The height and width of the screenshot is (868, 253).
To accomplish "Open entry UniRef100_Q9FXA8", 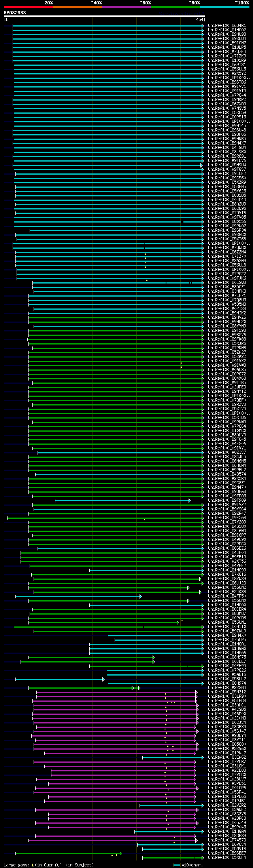I will [227, 518].
